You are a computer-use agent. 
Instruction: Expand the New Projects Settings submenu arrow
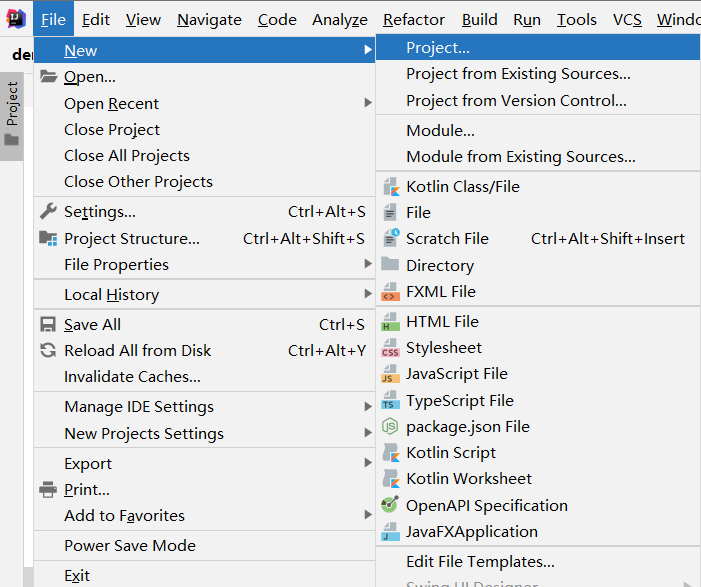tap(367, 433)
